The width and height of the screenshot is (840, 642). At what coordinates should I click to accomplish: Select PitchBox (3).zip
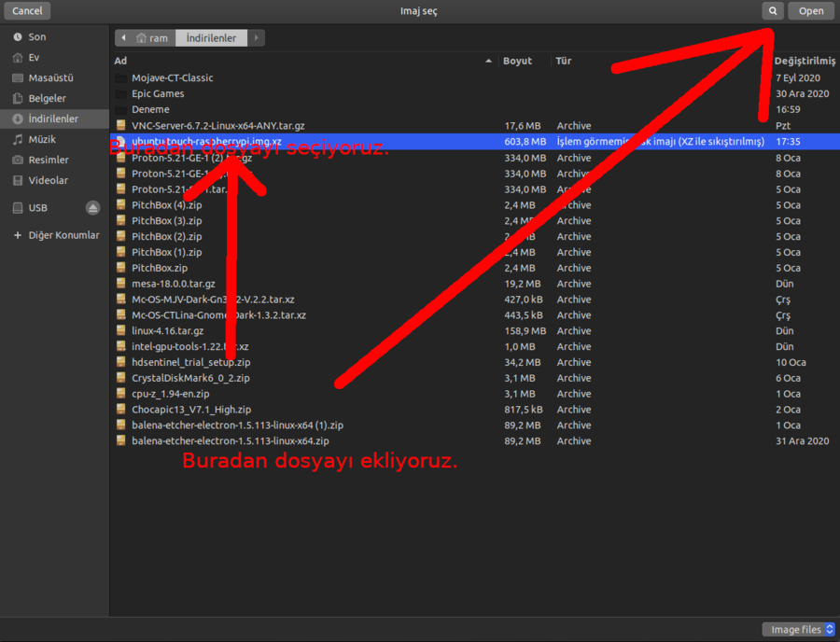click(x=475, y=220)
